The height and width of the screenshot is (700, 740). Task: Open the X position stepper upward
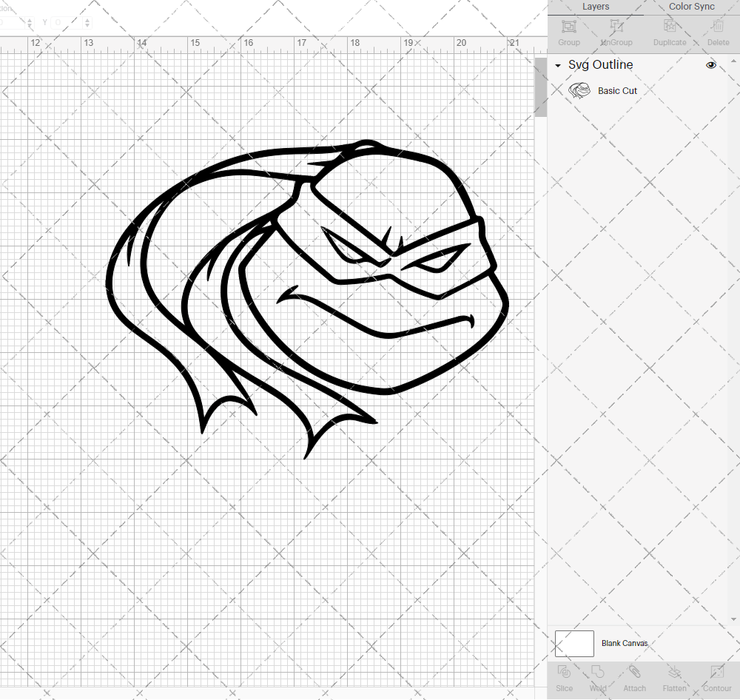(30, 19)
